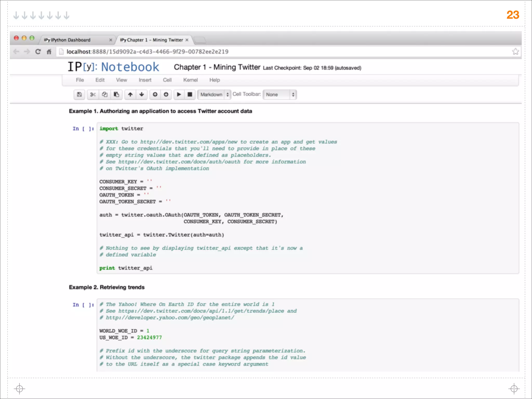
Task: Open the Markdown cell type dropdown
Action: [x=214, y=95]
